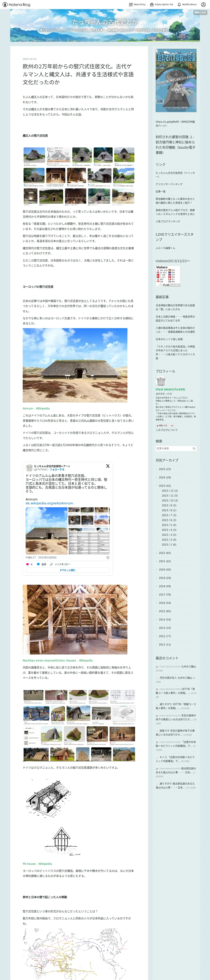This screenshot has height=980, width=210.
Task: Open the 2023 / 5 (4) archive
Action: point(169,525)
